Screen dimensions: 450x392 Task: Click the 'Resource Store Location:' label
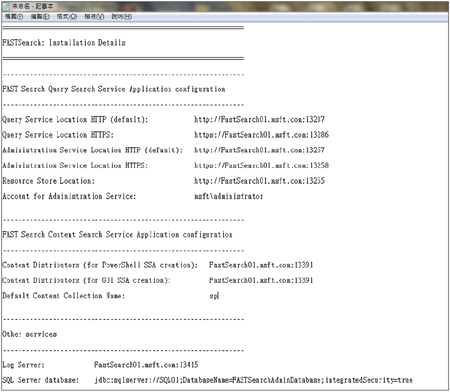tap(49, 181)
